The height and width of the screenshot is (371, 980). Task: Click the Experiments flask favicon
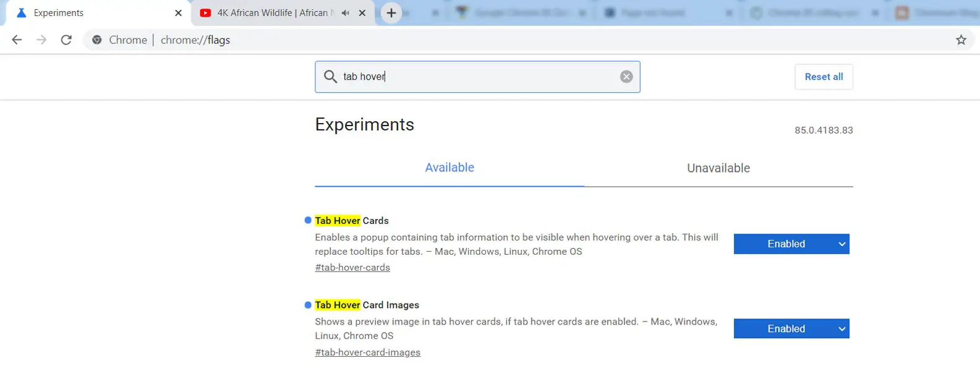point(21,13)
